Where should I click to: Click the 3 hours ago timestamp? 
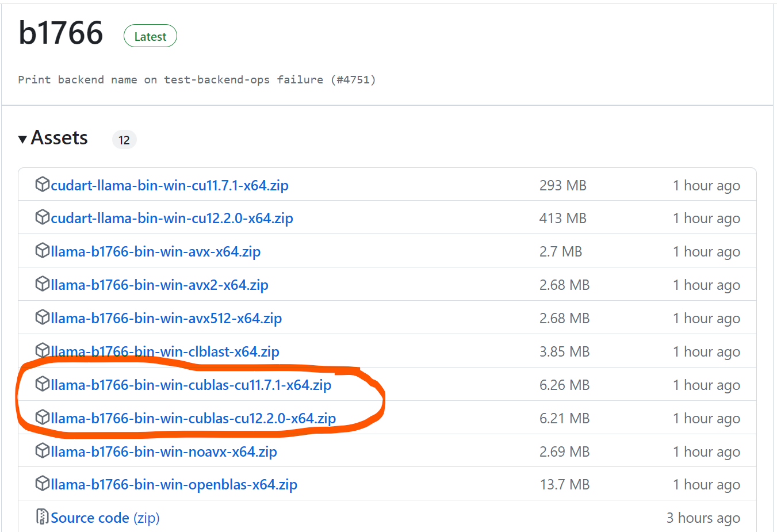tap(703, 518)
